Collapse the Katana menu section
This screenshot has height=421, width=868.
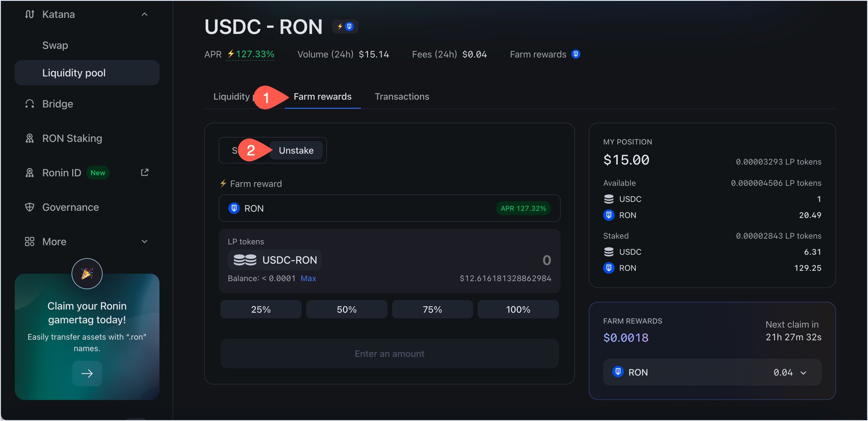click(x=145, y=14)
